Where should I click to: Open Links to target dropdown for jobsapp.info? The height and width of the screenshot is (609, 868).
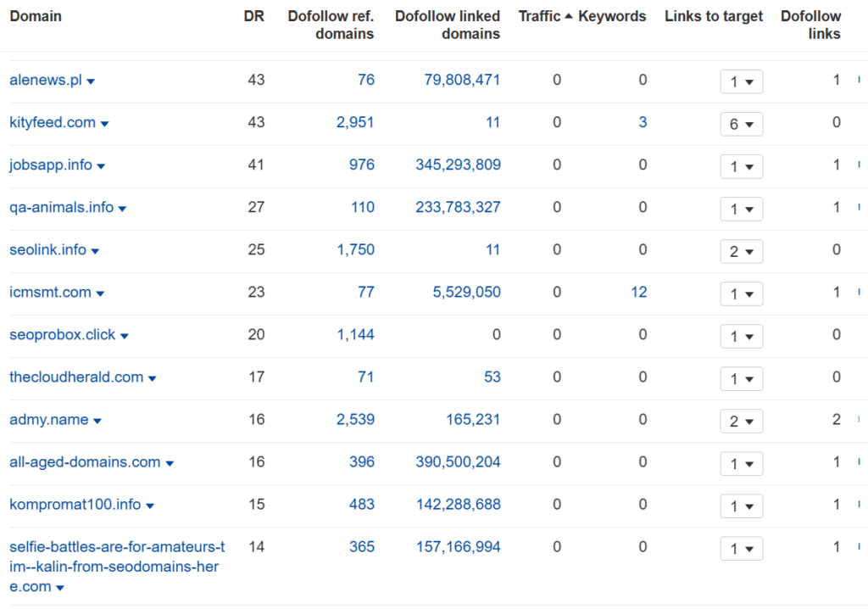[x=741, y=166]
